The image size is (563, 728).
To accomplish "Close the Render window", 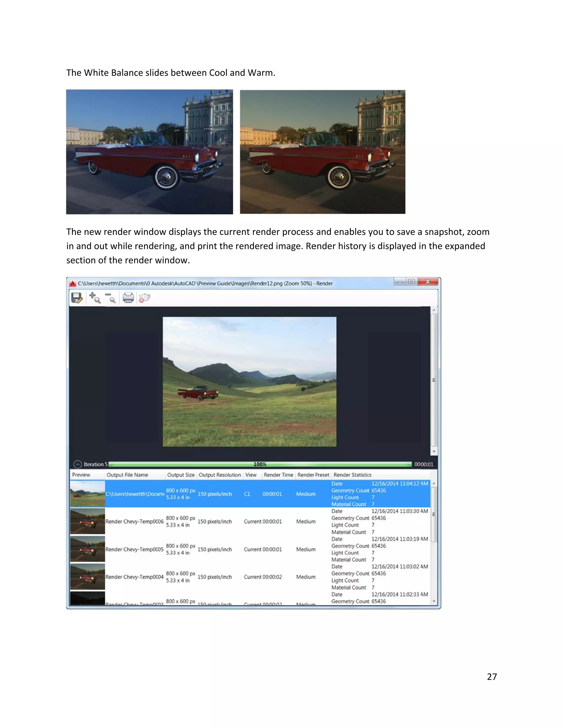I will [x=427, y=282].
